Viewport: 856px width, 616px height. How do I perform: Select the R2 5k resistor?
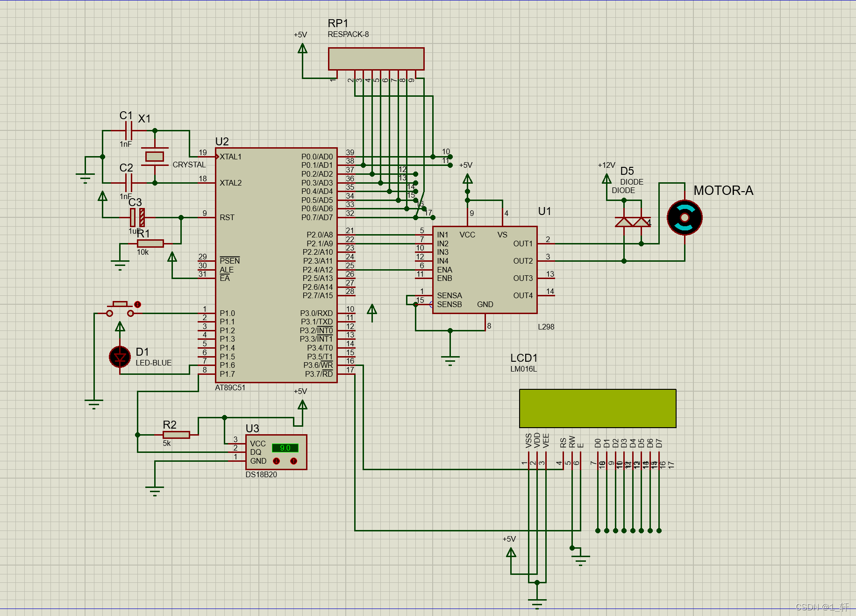[176, 435]
